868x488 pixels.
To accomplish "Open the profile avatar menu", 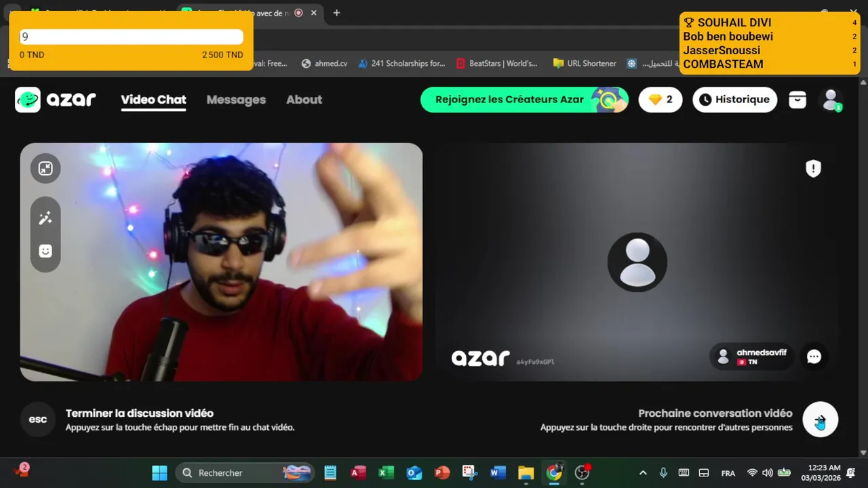I will (x=831, y=100).
